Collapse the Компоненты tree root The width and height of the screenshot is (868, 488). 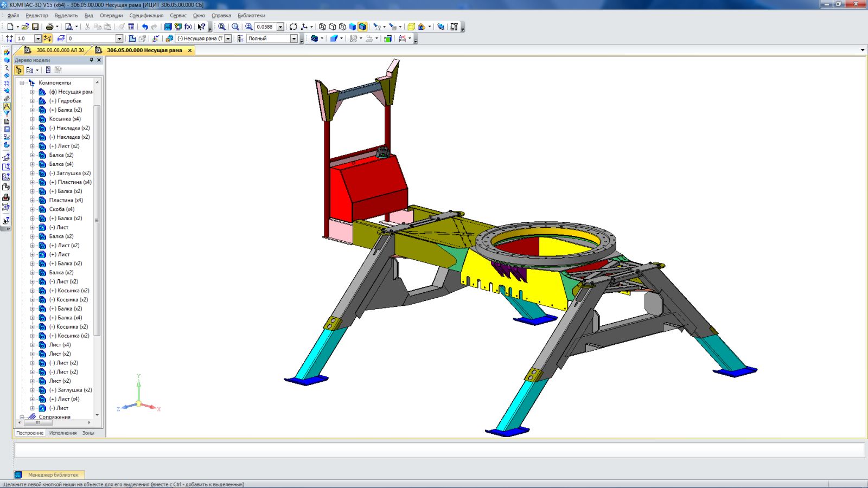click(22, 83)
